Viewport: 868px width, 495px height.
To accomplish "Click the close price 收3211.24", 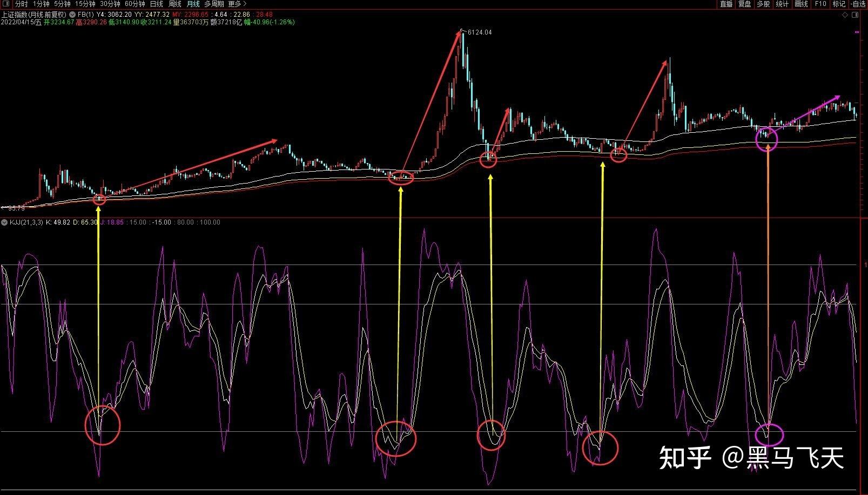I will point(156,23).
